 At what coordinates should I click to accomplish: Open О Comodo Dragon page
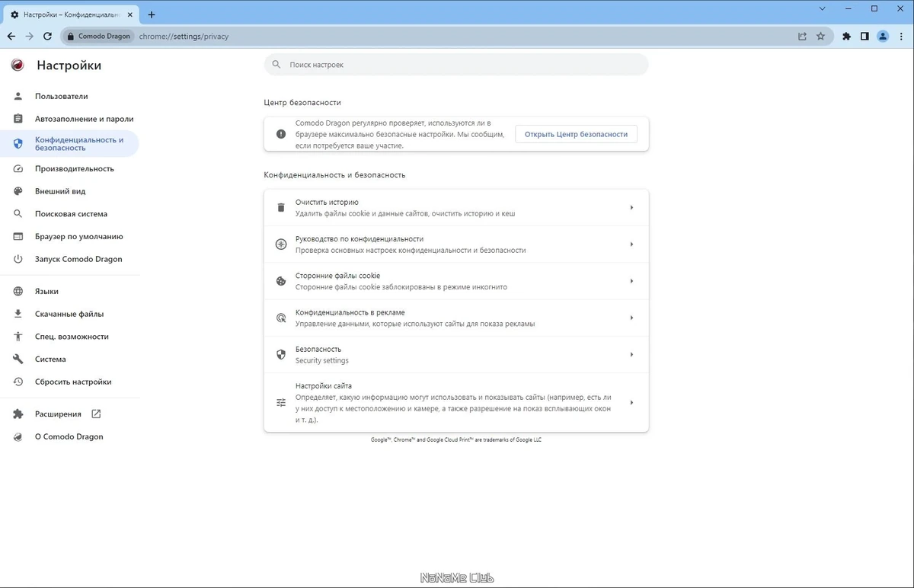[x=69, y=437]
